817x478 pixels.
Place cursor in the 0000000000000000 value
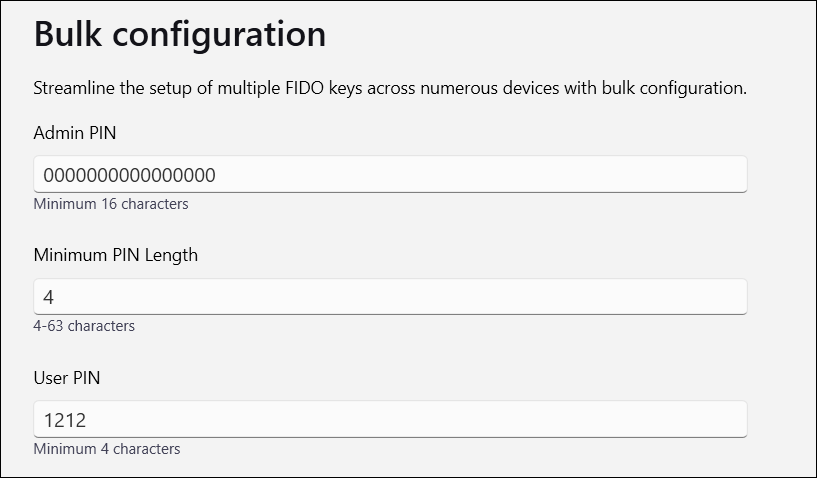(x=129, y=175)
